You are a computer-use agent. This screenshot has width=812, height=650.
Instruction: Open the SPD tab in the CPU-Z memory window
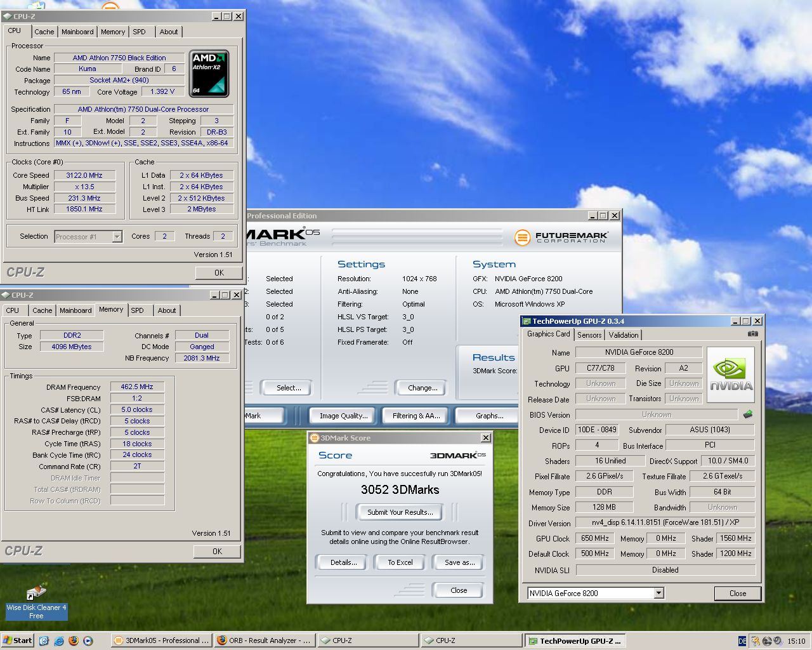point(138,310)
